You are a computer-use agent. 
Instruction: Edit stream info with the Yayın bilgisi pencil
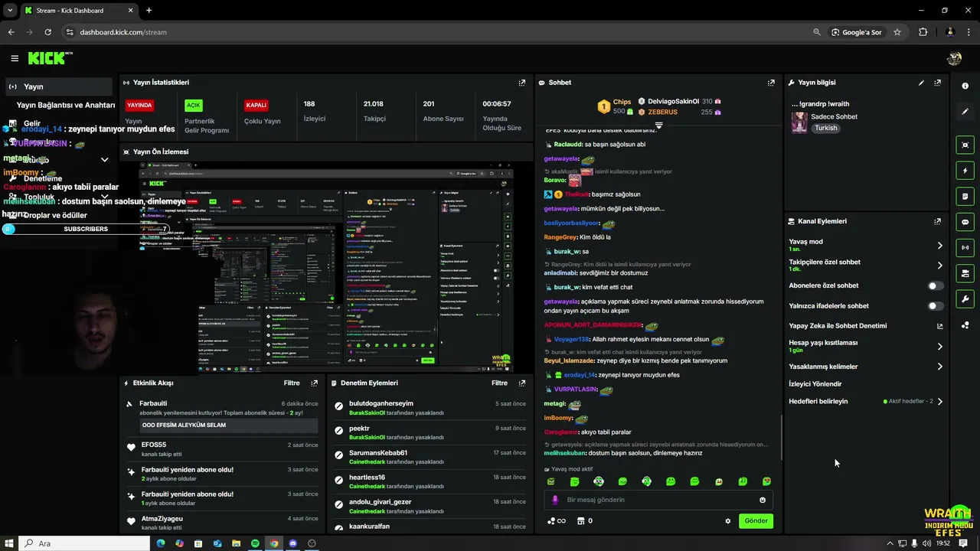921,83
